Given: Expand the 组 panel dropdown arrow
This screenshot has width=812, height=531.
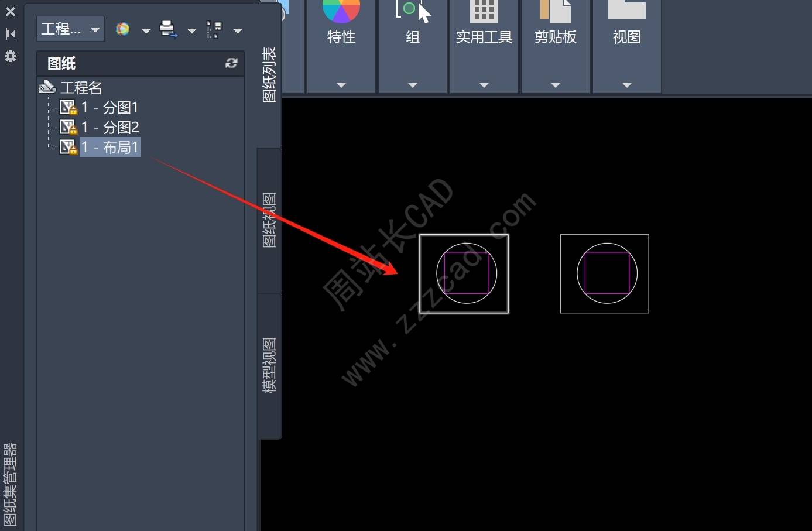Looking at the screenshot, I should pyautogui.click(x=413, y=85).
